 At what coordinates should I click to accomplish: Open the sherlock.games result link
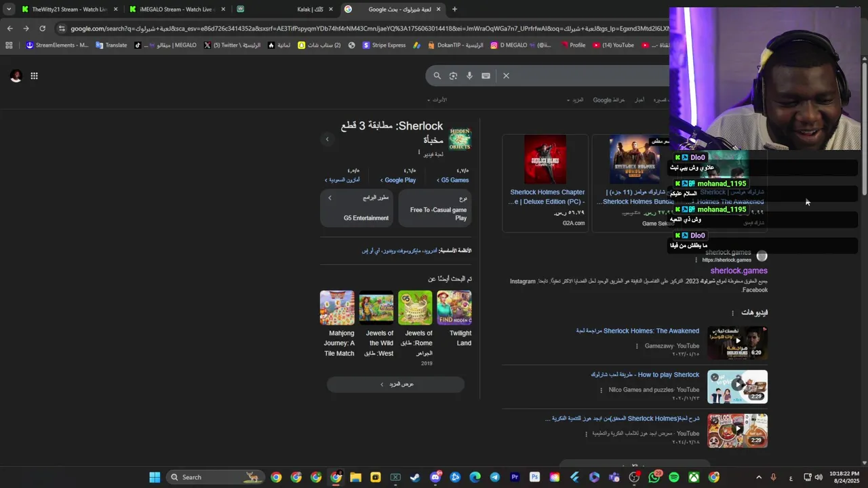[738, 271]
